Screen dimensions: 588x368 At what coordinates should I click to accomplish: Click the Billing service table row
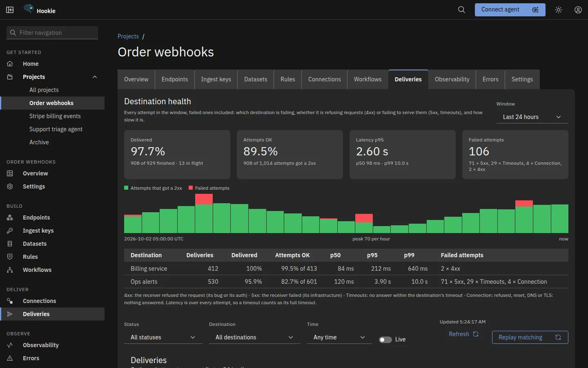346,269
